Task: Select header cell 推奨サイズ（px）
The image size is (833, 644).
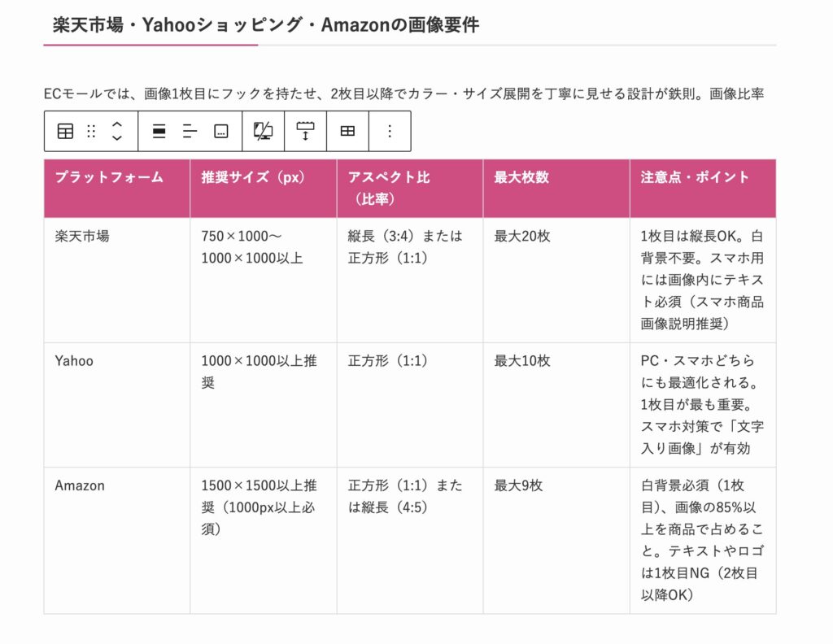Action: tap(264, 189)
